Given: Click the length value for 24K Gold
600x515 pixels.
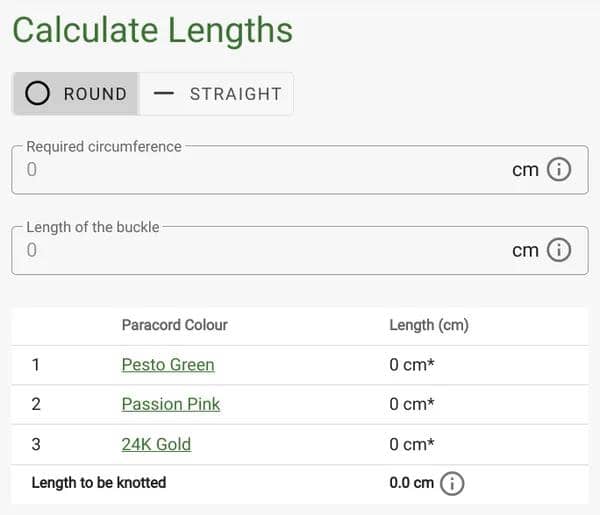Looking at the screenshot, I should pos(412,445).
